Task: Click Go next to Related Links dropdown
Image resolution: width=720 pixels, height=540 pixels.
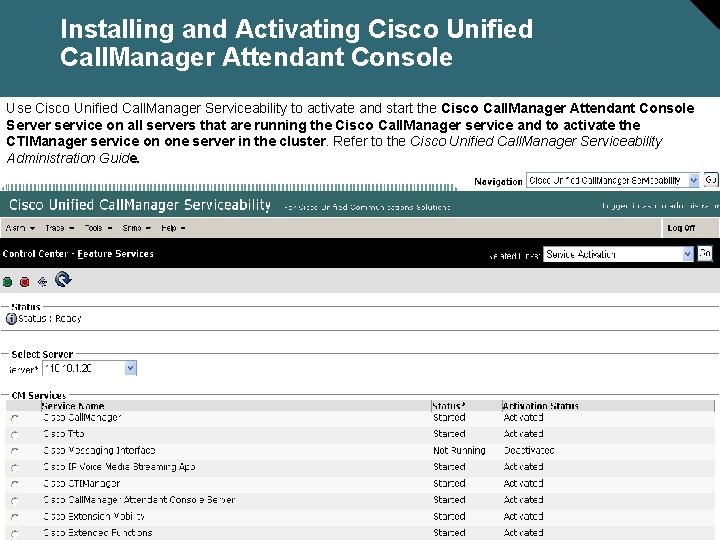Action: point(705,253)
